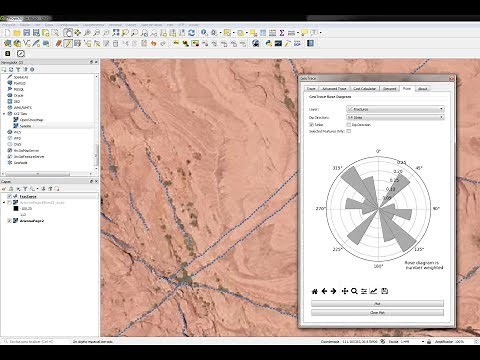Image resolution: width=480 pixels, height=360 pixels.
Task: Select the Identify Features tool
Action: 204,33
